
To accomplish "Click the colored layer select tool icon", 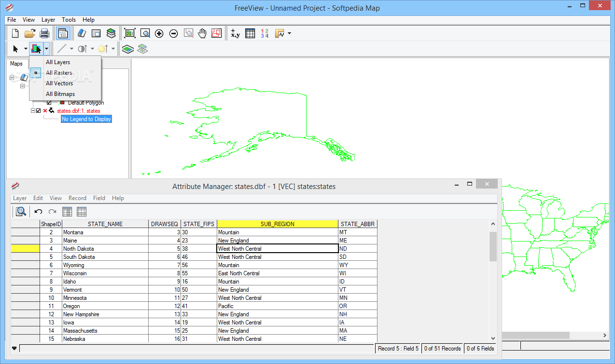I will click(36, 49).
